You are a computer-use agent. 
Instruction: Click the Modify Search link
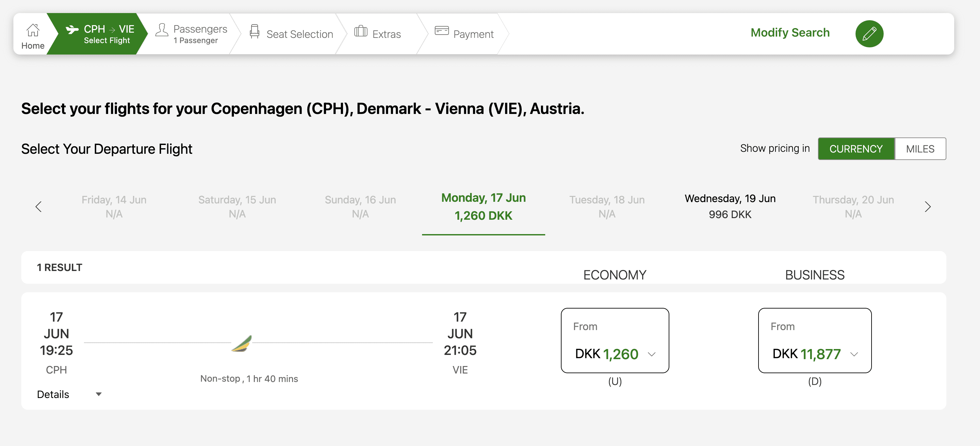point(790,33)
